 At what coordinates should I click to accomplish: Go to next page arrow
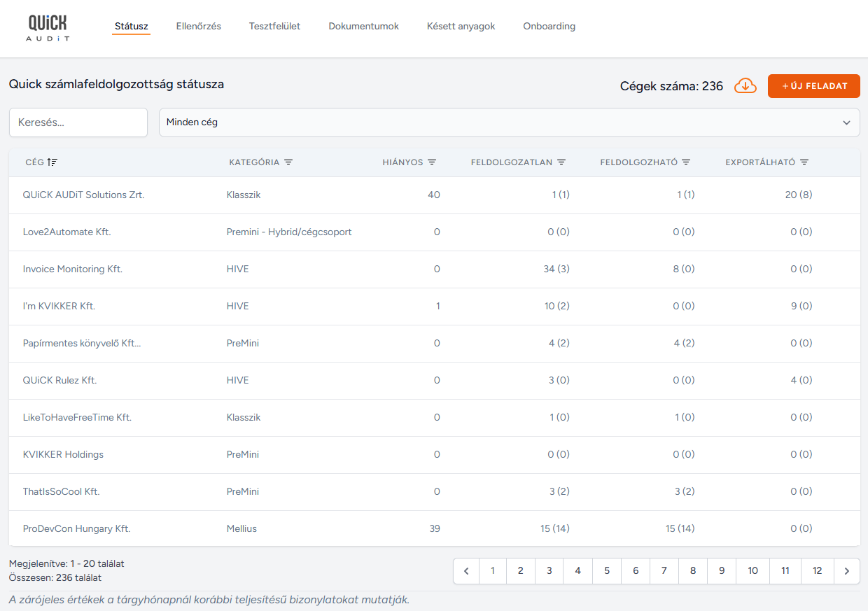click(846, 571)
